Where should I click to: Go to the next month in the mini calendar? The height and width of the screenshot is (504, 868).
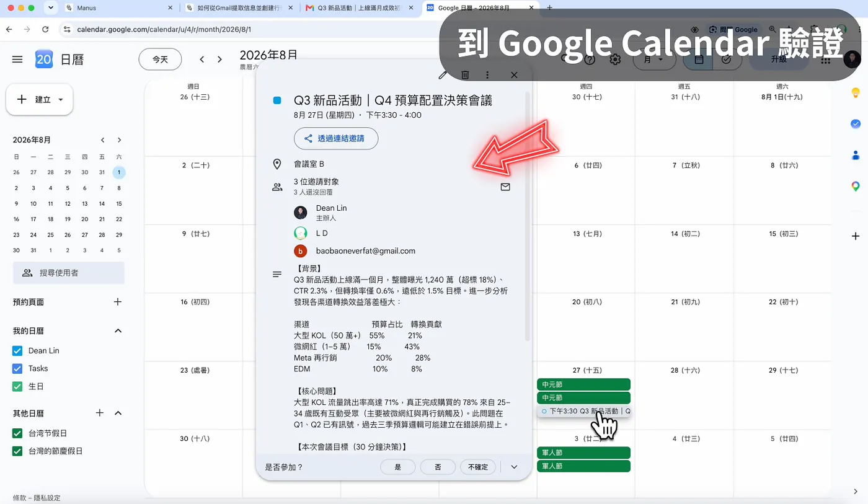click(120, 140)
